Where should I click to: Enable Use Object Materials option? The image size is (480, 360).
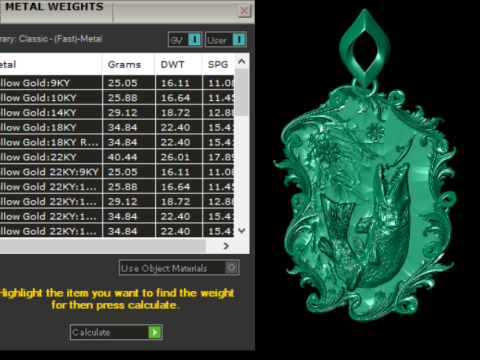[179, 268]
